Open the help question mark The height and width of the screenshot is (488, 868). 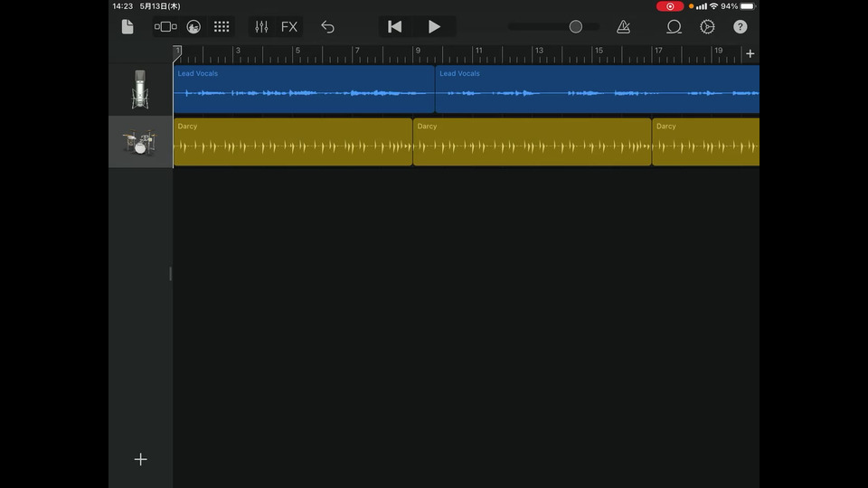741,26
